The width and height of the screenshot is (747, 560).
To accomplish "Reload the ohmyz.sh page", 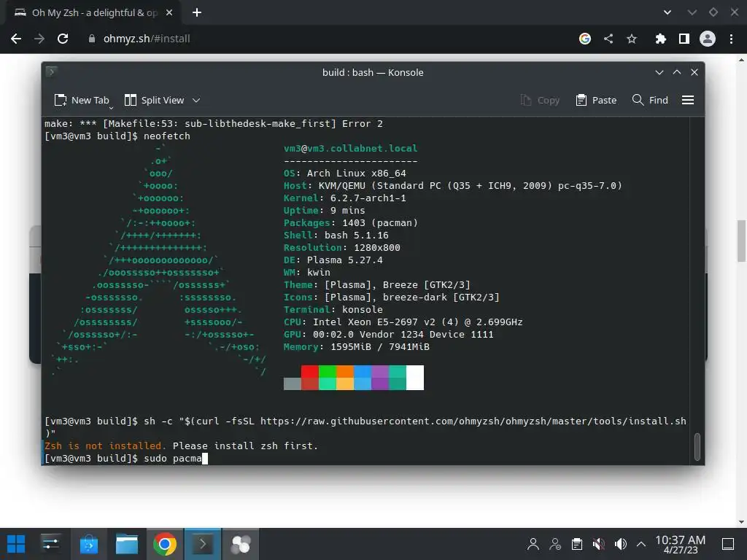I will pos(63,39).
